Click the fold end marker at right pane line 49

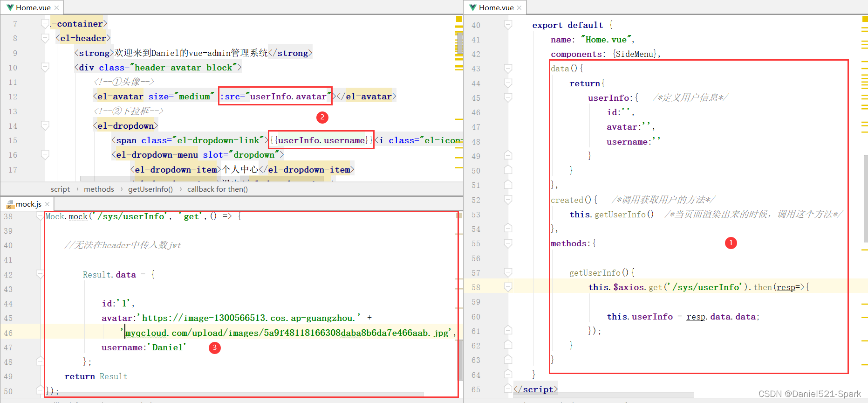click(508, 156)
